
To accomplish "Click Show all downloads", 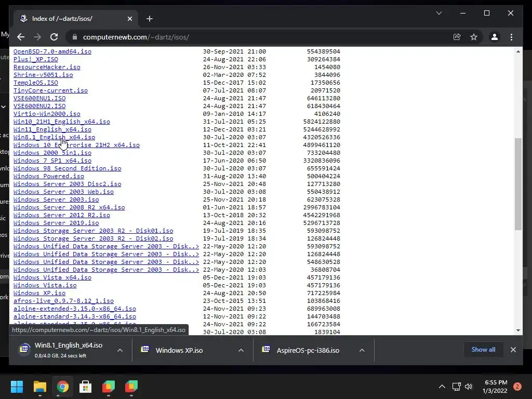I will pos(483,350).
